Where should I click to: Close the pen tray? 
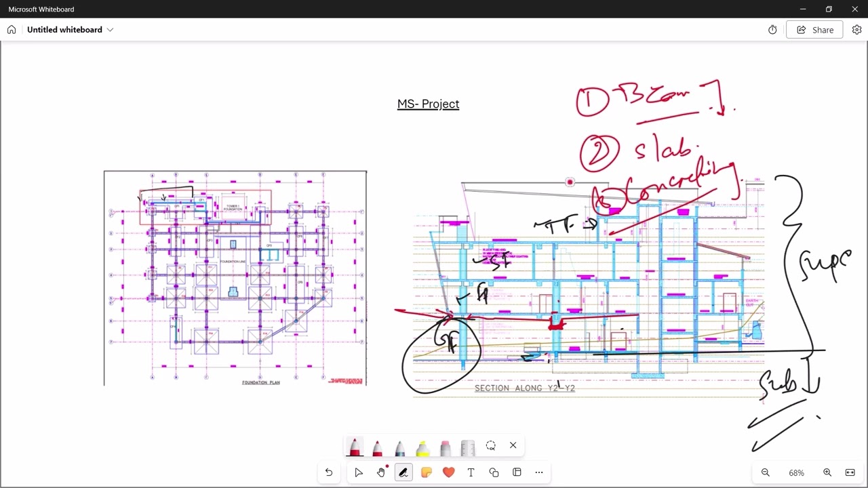pyautogui.click(x=513, y=445)
